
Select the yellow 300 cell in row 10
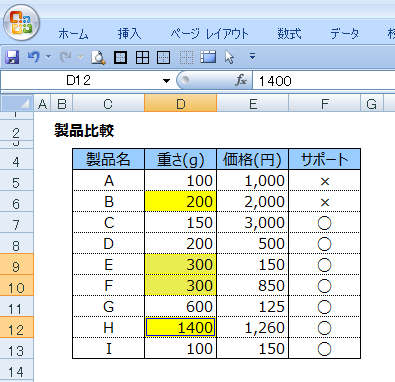point(181,285)
